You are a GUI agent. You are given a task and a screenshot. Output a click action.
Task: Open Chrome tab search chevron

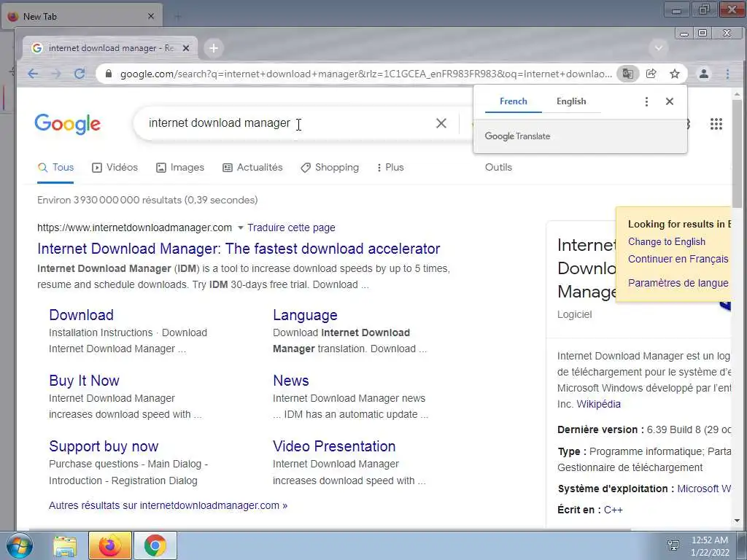[x=659, y=48]
